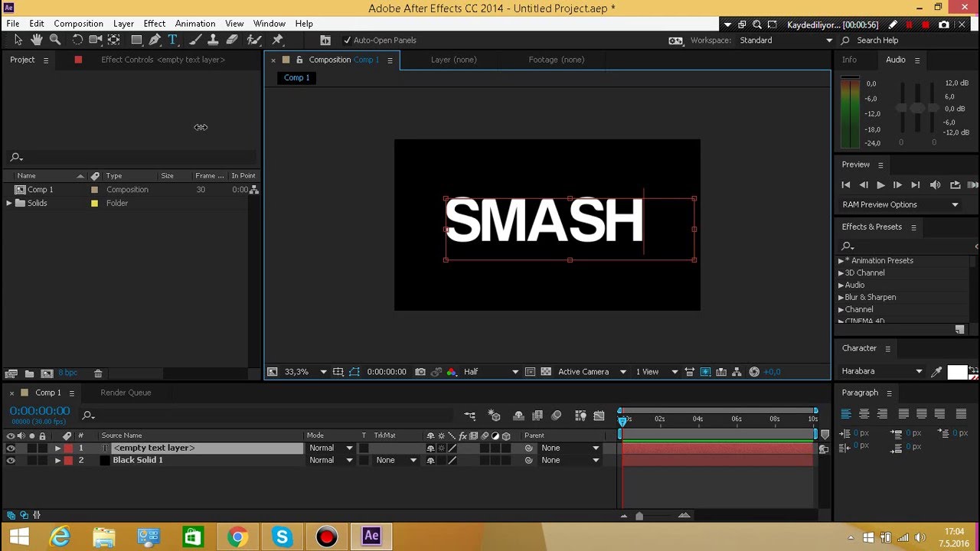980x551 pixels.
Task: Toggle the Auto-Open Panels checkbox
Action: coord(347,40)
